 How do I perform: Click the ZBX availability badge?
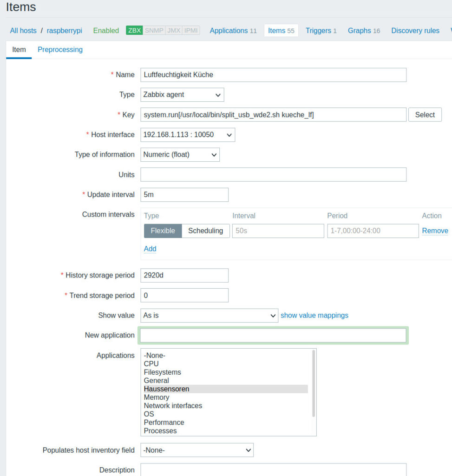point(134,30)
